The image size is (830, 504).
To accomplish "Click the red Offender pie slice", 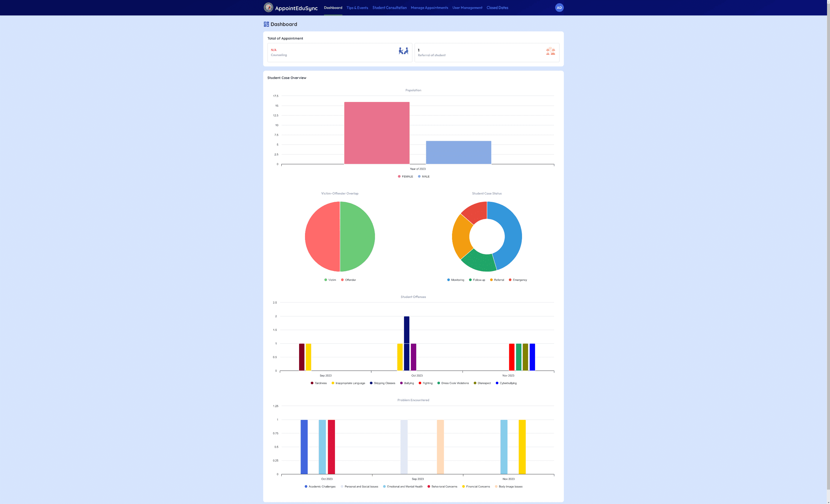I will coord(323,237).
